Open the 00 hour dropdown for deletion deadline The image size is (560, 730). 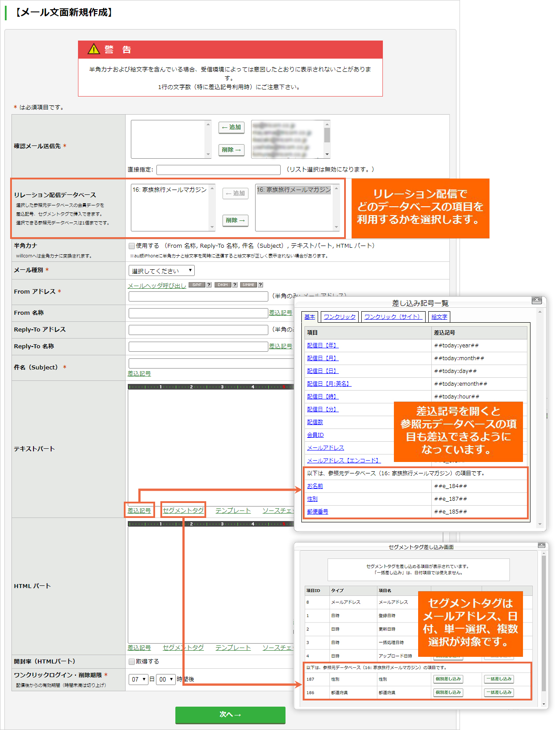(x=166, y=679)
